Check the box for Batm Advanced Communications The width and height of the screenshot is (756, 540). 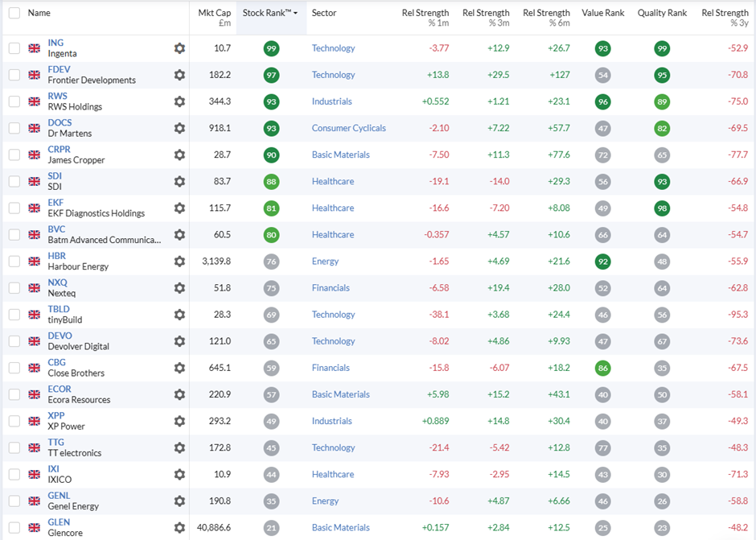pyautogui.click(x=14, y=234)
